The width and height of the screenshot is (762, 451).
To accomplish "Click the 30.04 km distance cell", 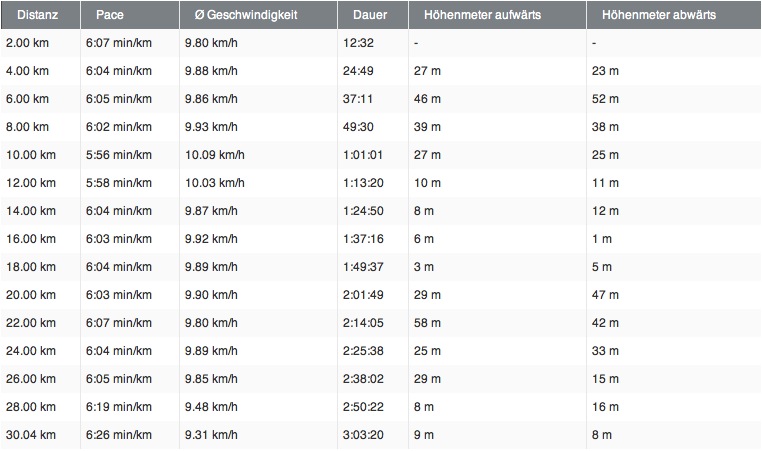I will (30, 435).
